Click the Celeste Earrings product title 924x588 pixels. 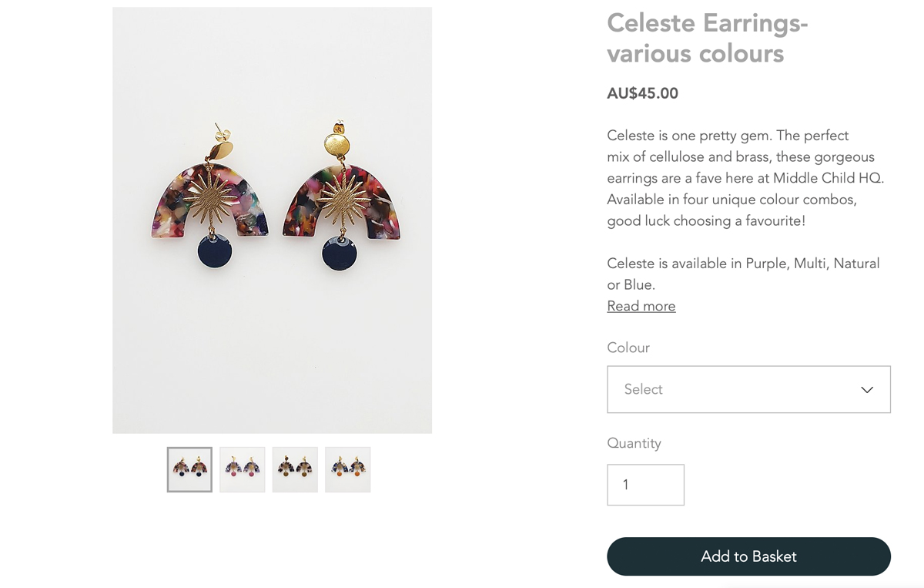tap(707, 38)
